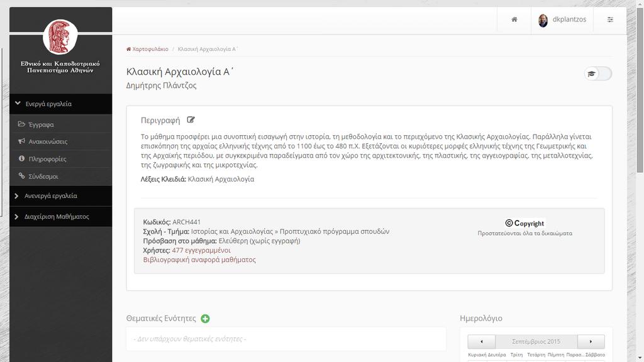Image resolution: width=644 pixels, height=362 pixels.
Task: Click the info icon beside Πληροφορίες
Action: coord(21,158)
